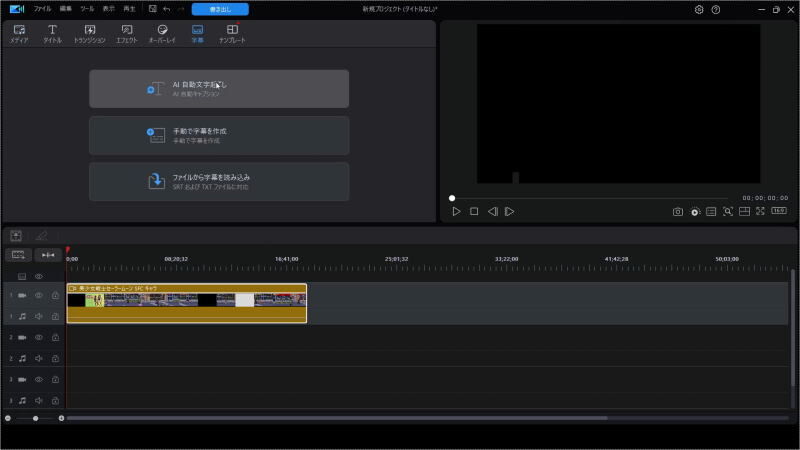Open the エフェクト (Effect) room

(127, 34)
